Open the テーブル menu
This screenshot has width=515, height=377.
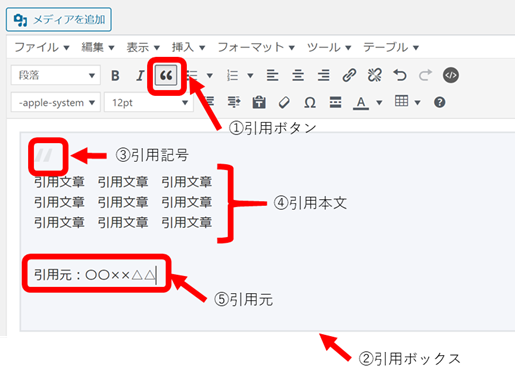[x=391, y=47]
